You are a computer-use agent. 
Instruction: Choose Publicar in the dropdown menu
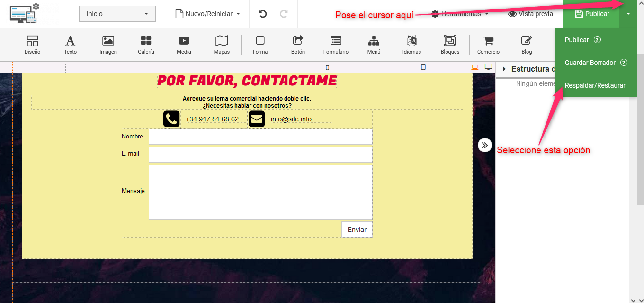pos(577,40)
